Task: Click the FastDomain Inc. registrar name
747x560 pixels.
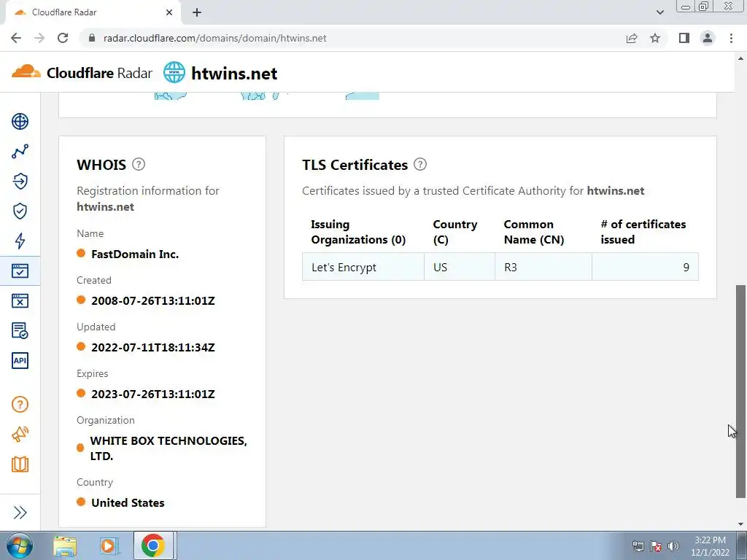Action: [x=135, y=254]
